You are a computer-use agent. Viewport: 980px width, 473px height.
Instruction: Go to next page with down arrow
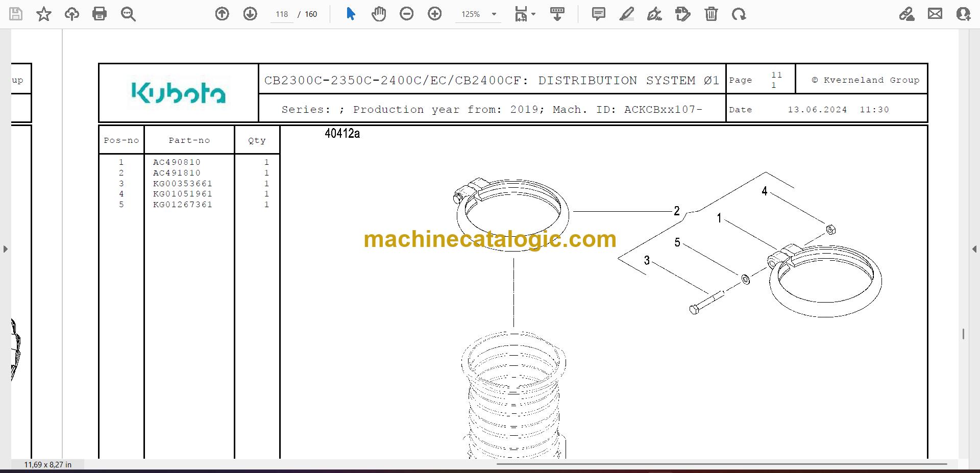(x=250, y=14)
